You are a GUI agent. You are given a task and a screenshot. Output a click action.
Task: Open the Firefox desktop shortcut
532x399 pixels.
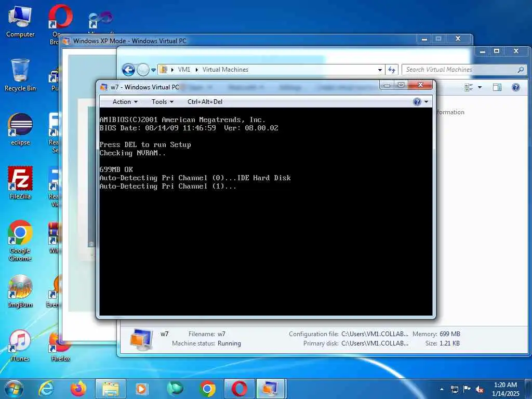tap(60, 346)
